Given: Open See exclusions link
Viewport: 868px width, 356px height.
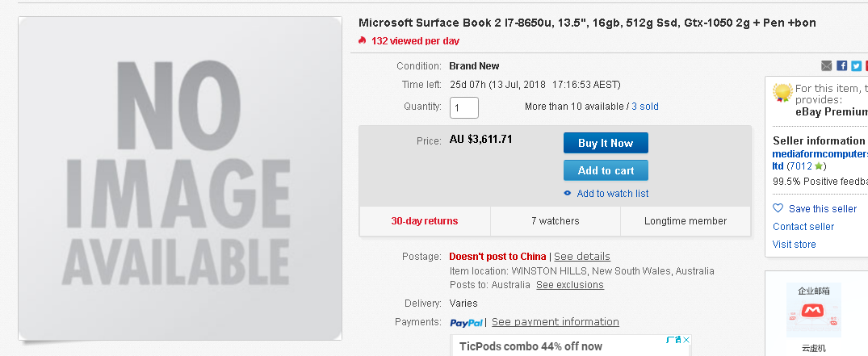Looking at the screenshot, I should click(x=569, y=285).
